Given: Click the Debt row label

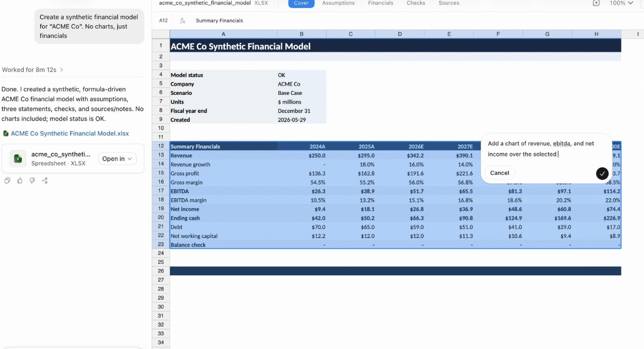Looking at the screenshot, I should click(x=224, y=227).
